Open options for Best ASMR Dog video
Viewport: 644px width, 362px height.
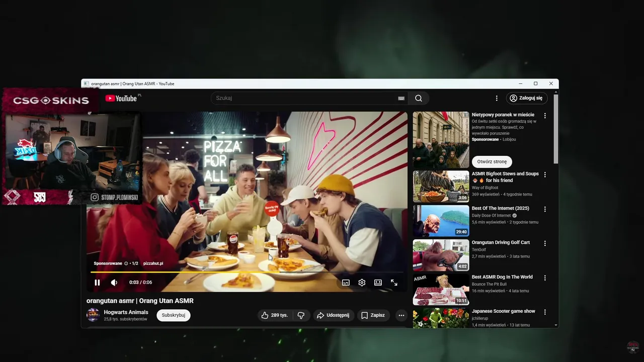pos(544,278)
